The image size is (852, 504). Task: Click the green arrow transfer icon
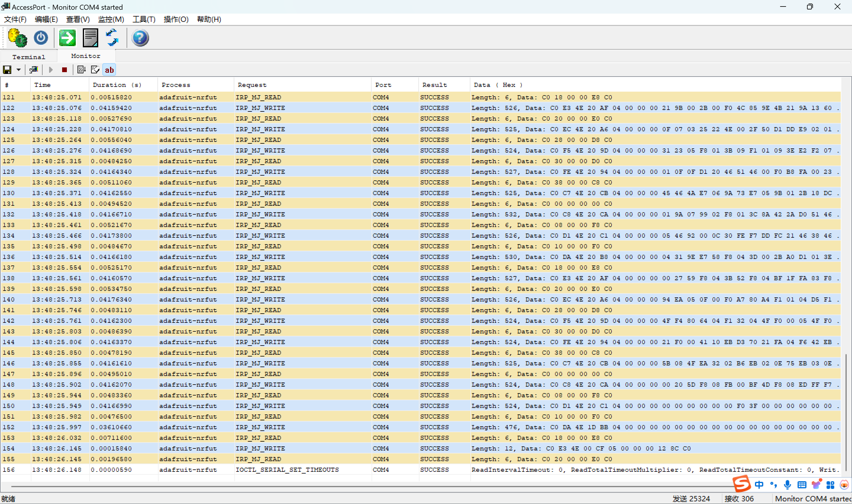point(67,38)
